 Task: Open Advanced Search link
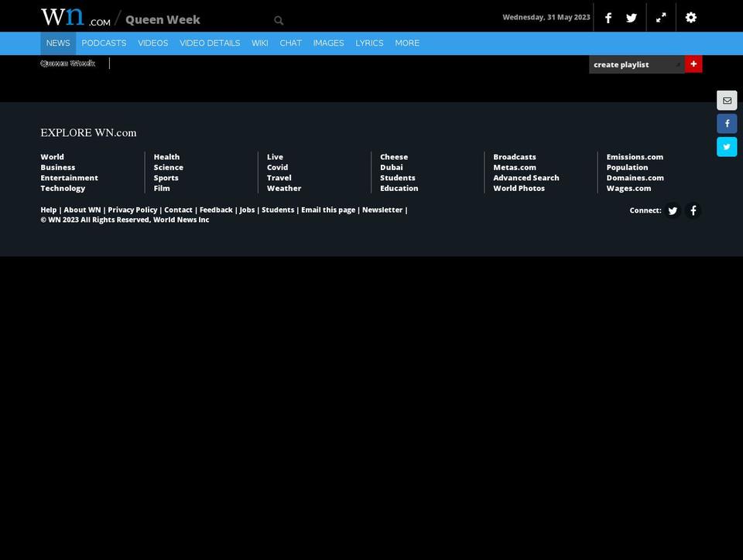(x=526, y=178)
